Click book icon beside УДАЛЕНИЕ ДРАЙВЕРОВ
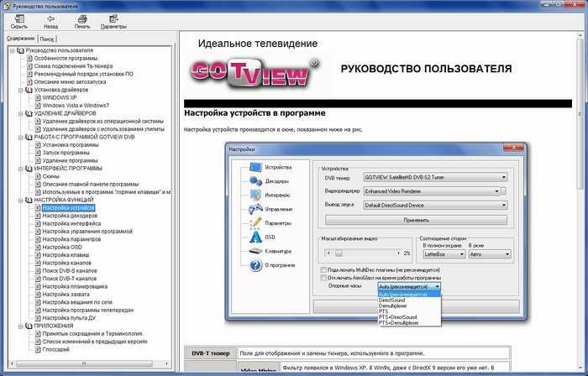Image resolution: width=588 pixels, height=376 pixels. [29, 113]
